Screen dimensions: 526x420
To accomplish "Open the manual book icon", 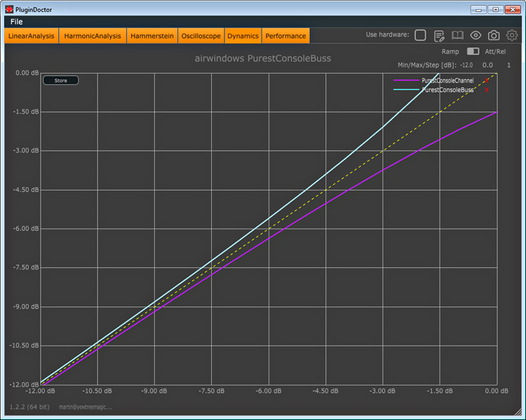I will pyautogui.click(x=457, y=36).
